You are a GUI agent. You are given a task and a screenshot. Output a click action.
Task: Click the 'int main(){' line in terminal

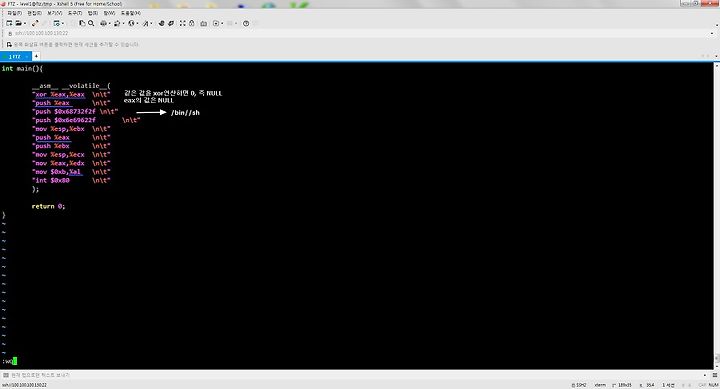point(22,68)
